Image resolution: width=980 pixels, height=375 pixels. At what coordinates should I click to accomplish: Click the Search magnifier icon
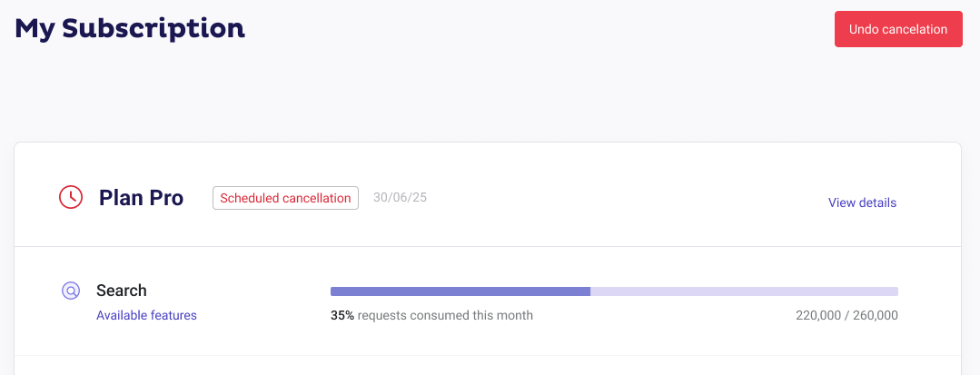click(71, 291)
